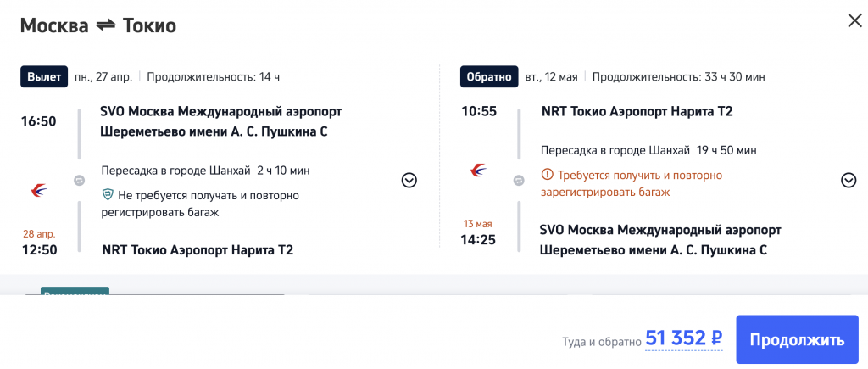Click the return flight China Eastern logo

pyautogui.click(x=479, y=171)
